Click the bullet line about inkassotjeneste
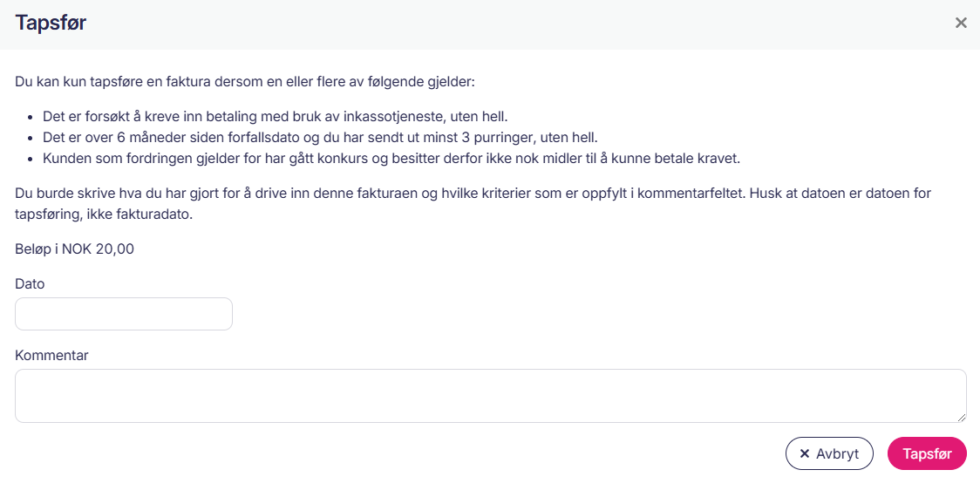Viewport: 980px width, 504px height. click(x=275, y=116)
